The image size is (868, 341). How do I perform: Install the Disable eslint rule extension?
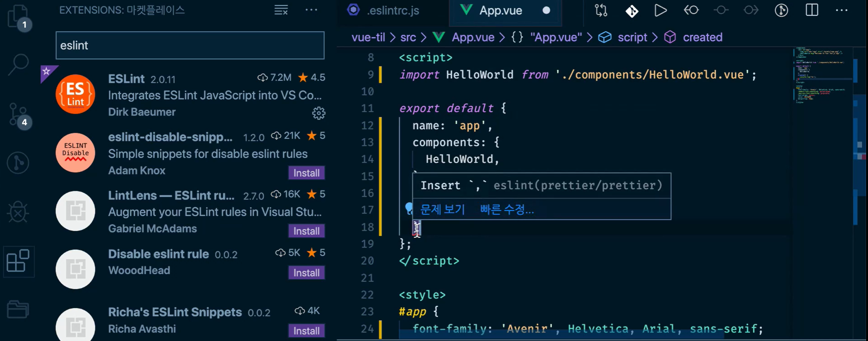coord(306,273)
